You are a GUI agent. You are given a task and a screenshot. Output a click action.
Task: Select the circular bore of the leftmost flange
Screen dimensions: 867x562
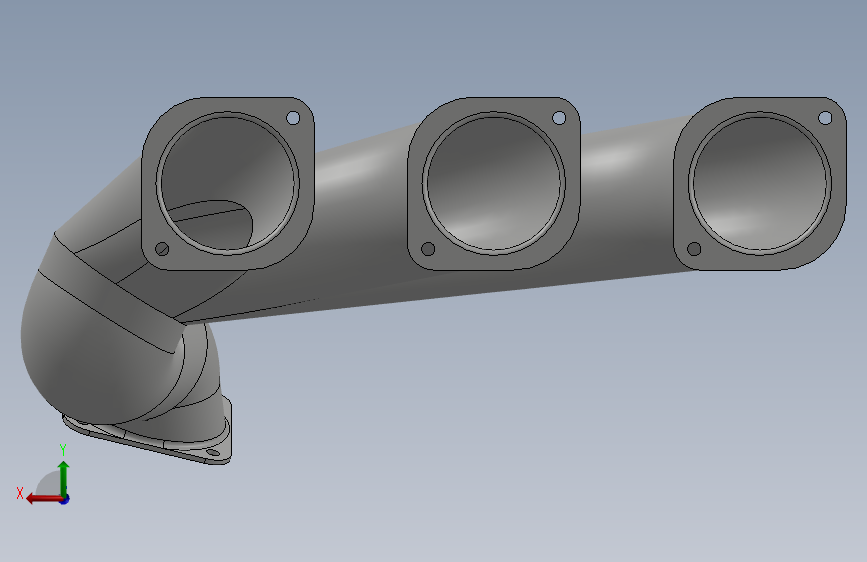[228, 183]
